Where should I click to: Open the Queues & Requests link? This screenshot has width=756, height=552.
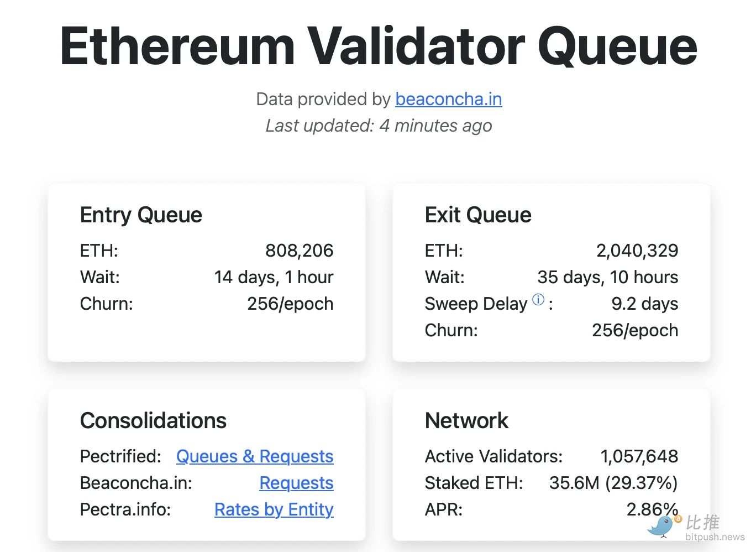click(x=255, y=456)
